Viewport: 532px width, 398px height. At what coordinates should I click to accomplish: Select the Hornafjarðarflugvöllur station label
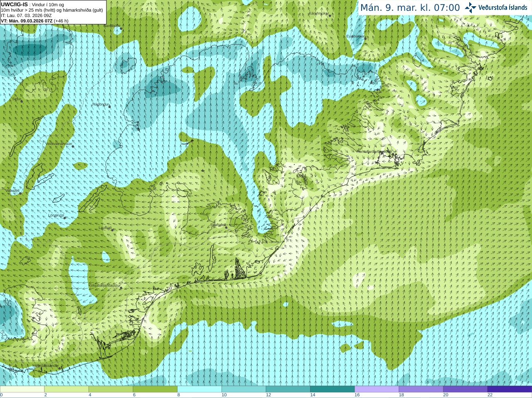tap(374, 152)
